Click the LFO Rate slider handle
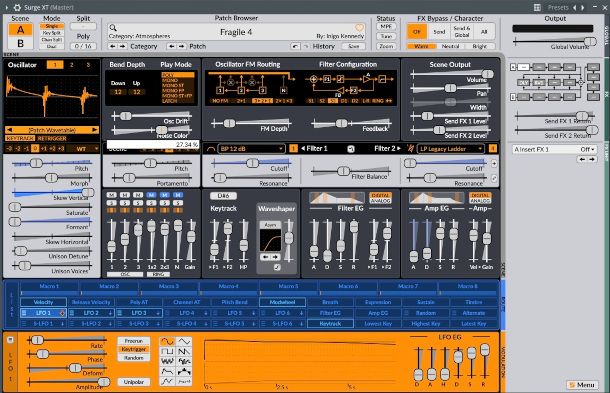This screenshot has height=393, width=610. click(37, 340)
